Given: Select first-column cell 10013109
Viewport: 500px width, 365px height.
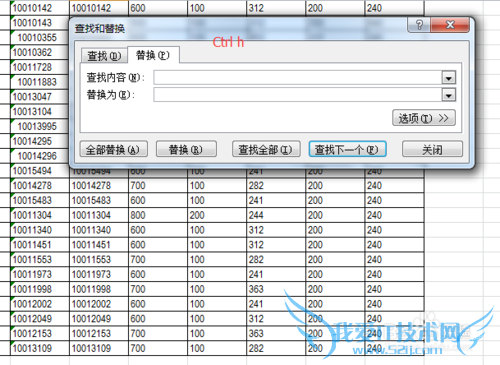Looking at the screenshot, I should point(40,348).
